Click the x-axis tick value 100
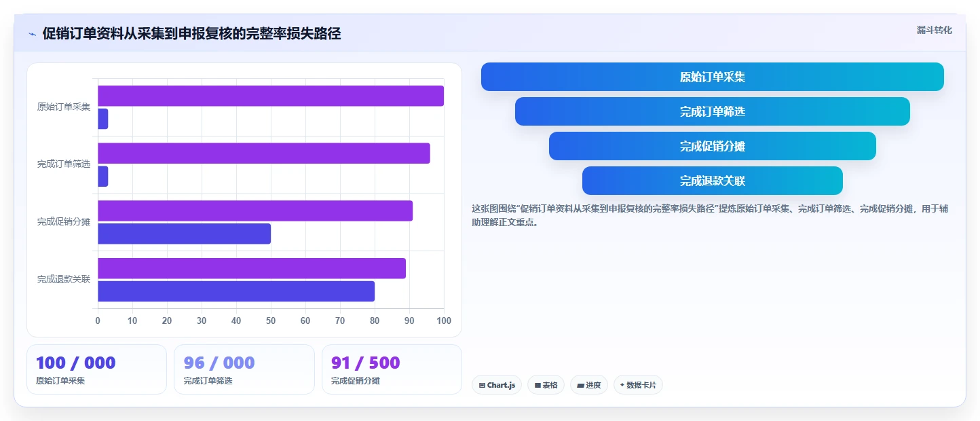This screenshot has height=421, width=980. 444,321
